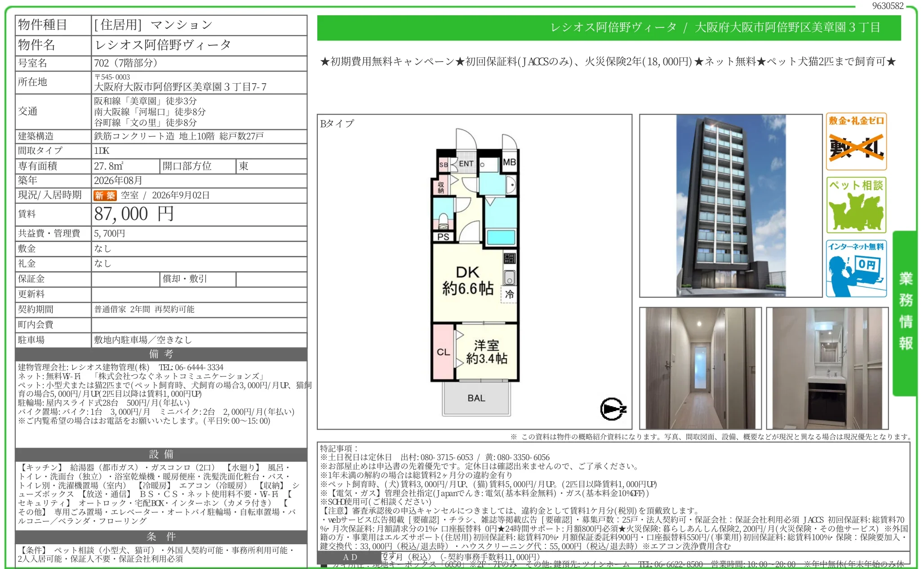Select the 業務情報 side tab
924x569 pixels.
(905, 313)
